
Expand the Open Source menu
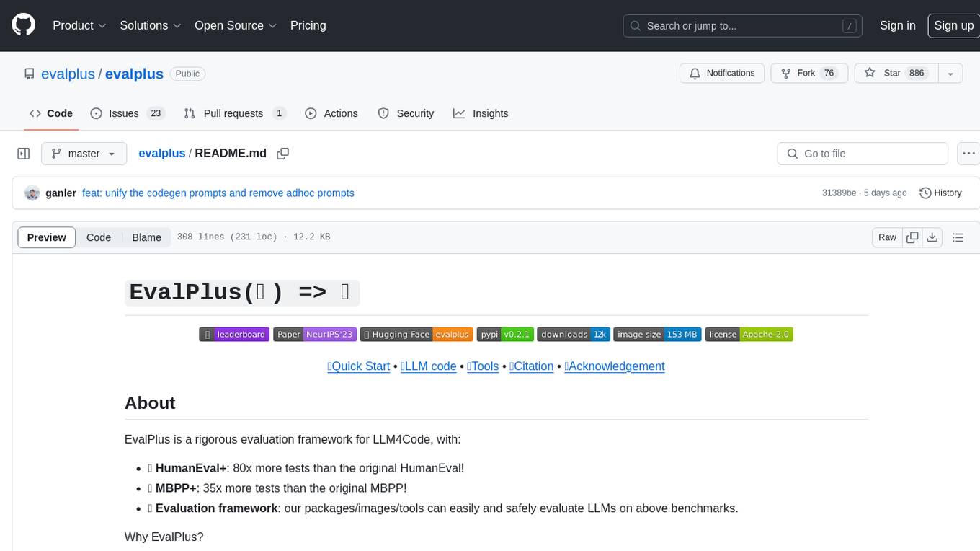[x=236, y=25]
